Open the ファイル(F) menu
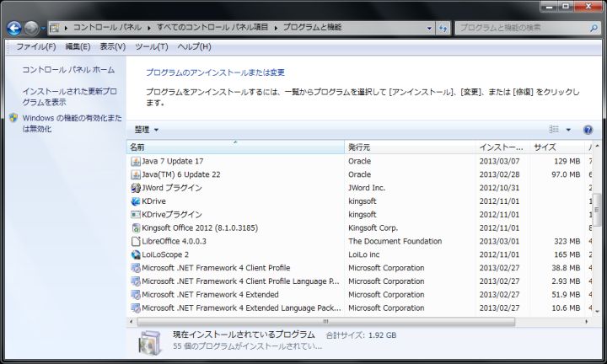The image size is (607, 364). pos(35,46)
